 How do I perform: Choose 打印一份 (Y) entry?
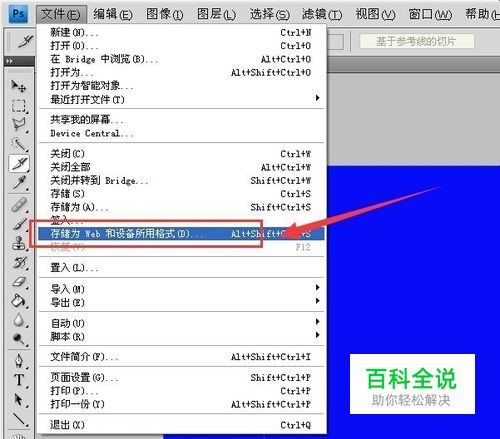click(181, 404)
